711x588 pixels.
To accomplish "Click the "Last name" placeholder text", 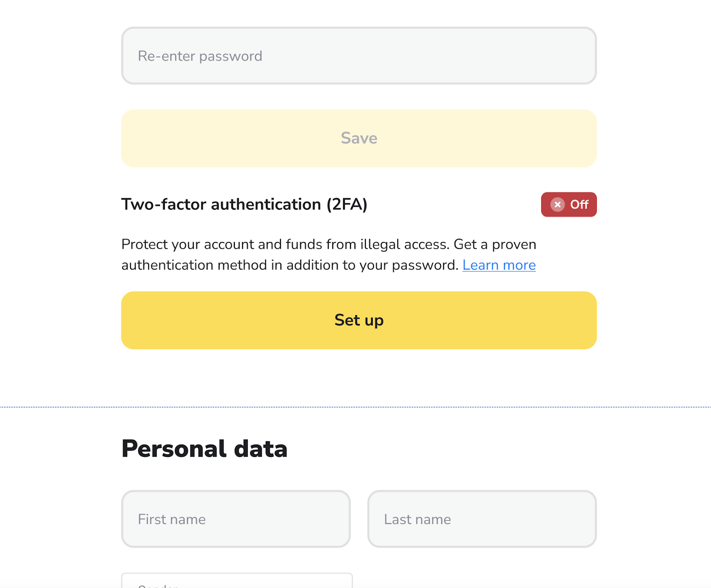I will point(417,519).
